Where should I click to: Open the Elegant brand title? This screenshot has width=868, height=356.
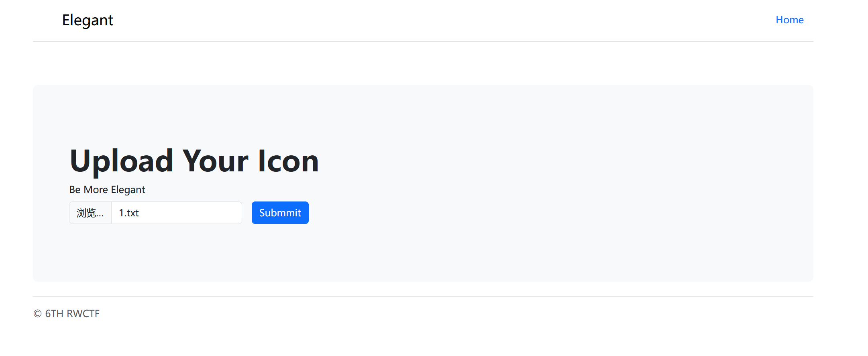coord(88,20)
